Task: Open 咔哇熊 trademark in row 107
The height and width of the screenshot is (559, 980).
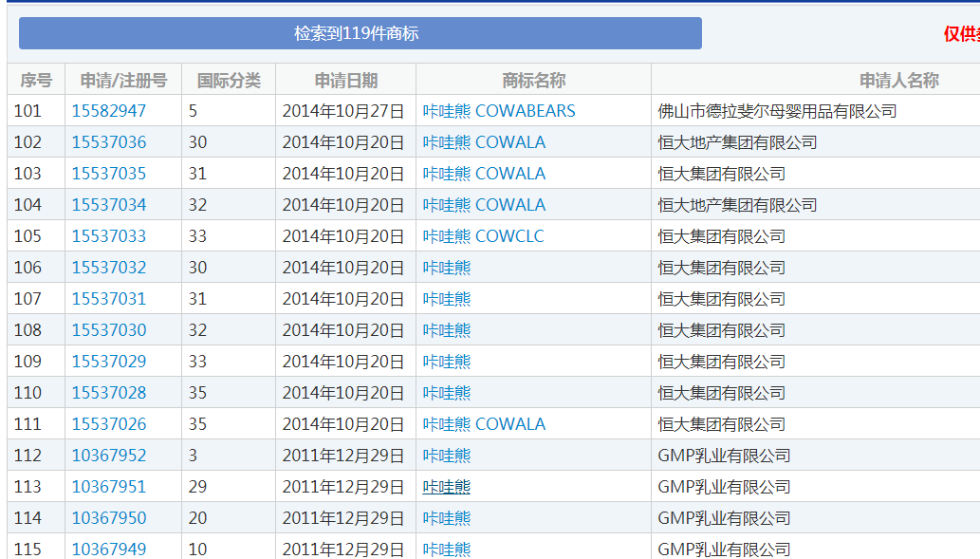Action: [x=446, y=298]
